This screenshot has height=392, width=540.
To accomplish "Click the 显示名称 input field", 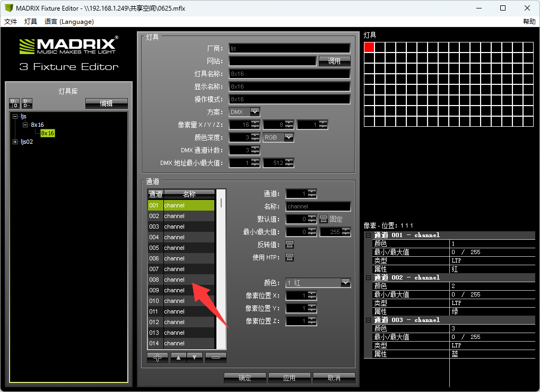I will click(290, 86).
